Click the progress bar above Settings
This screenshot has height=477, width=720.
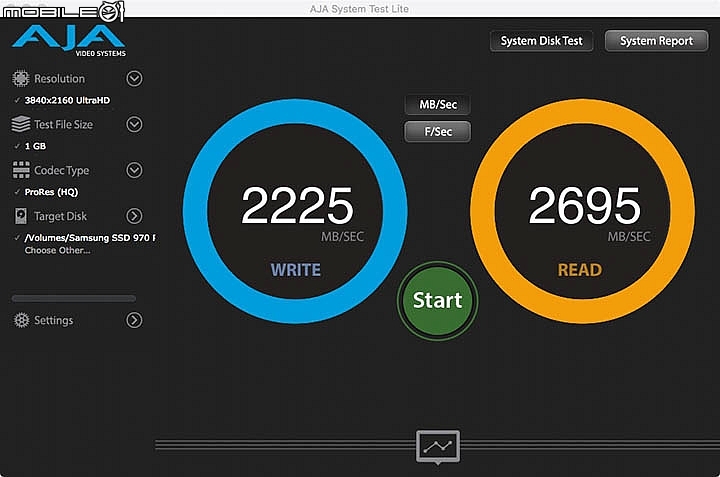pos(73,298)
